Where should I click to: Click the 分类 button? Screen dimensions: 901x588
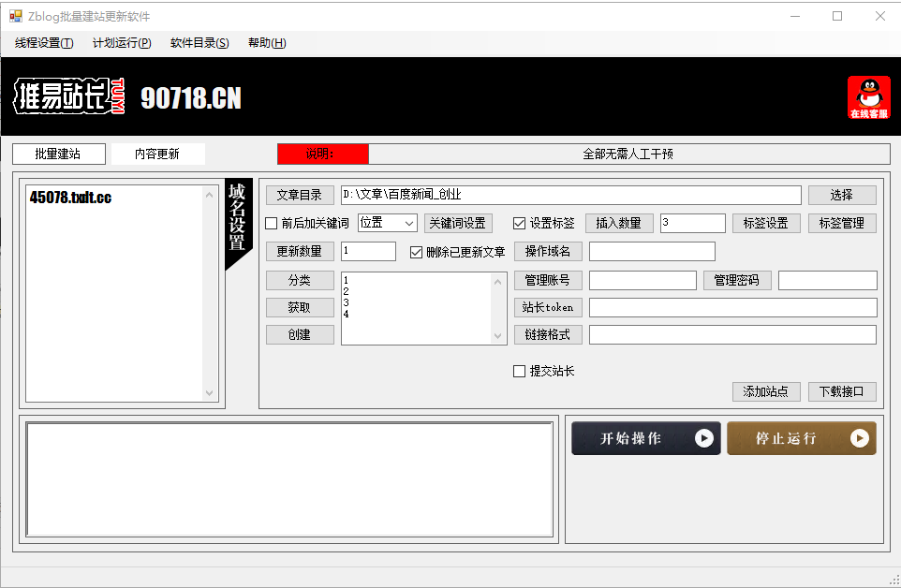coord(300,280)
